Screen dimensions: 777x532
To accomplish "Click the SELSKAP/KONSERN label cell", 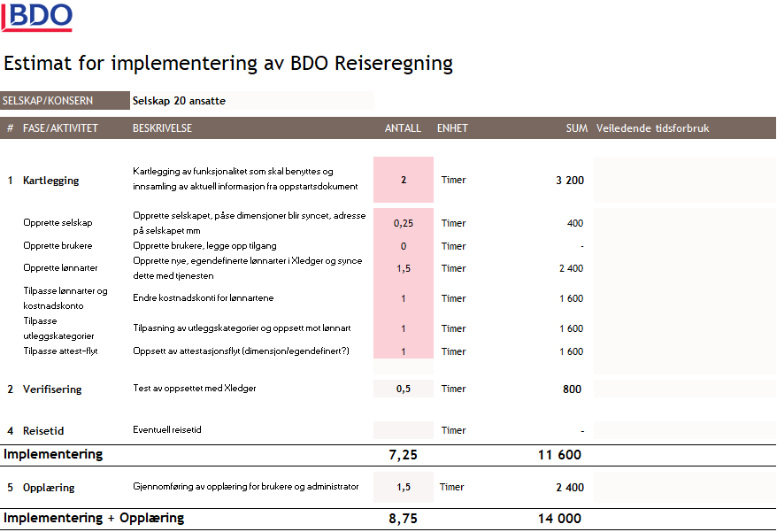I will click(x=65, y=101).
